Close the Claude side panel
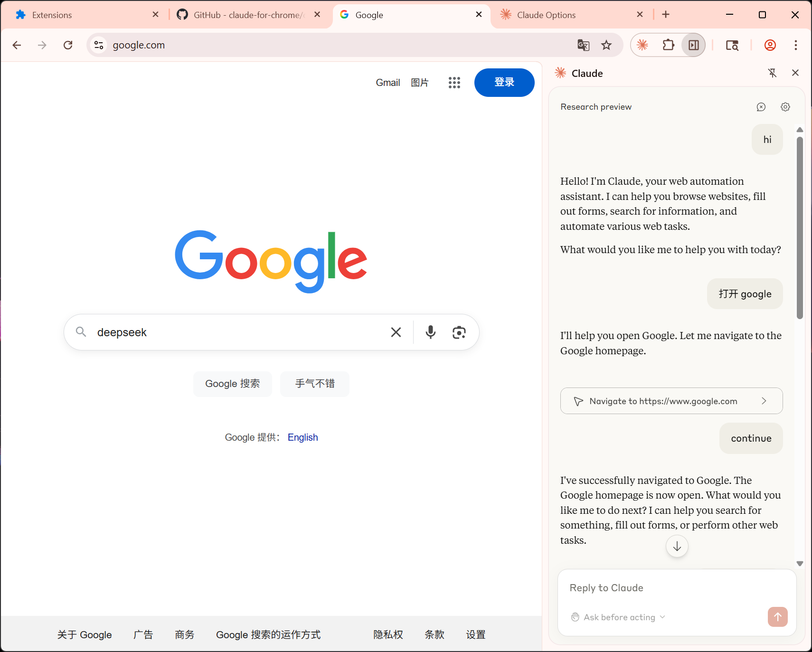The image size is (812, 652). coord(795,73)
